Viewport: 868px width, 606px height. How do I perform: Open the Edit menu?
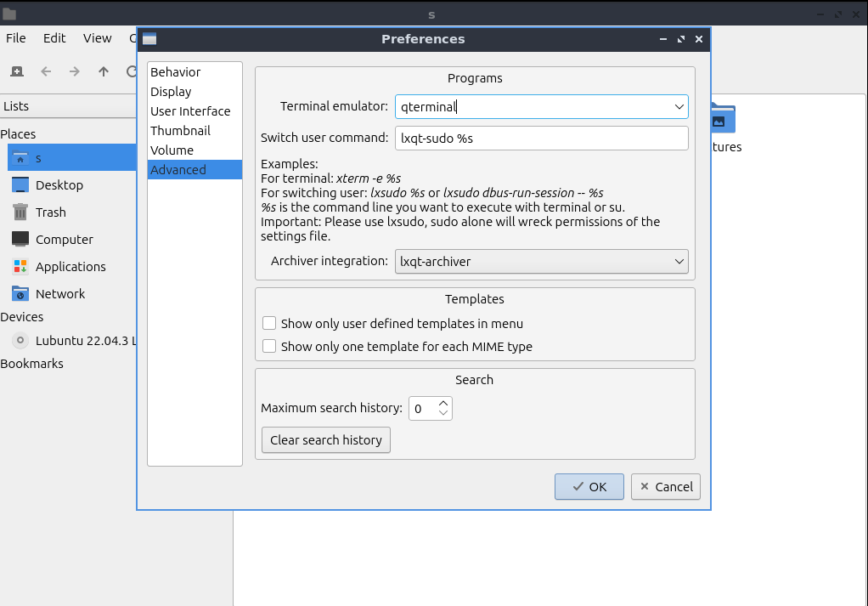pyautogui.click(x=54, y=38)
